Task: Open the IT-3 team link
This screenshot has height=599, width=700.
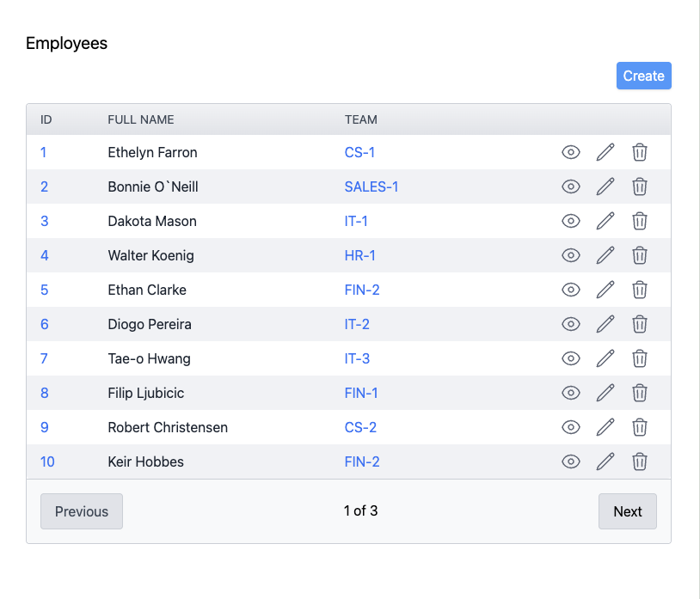Action: tap(357, 358)
